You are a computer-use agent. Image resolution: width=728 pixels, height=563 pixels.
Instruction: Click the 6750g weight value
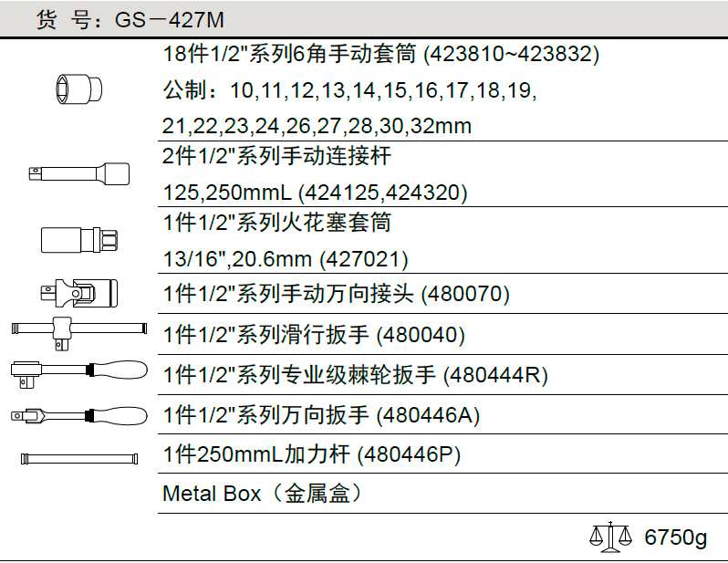[675, 537]
